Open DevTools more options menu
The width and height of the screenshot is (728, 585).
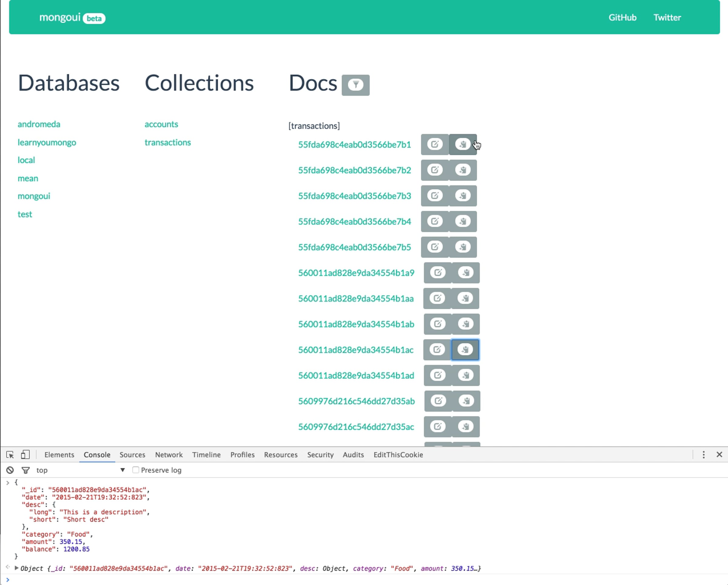[704, 455]
